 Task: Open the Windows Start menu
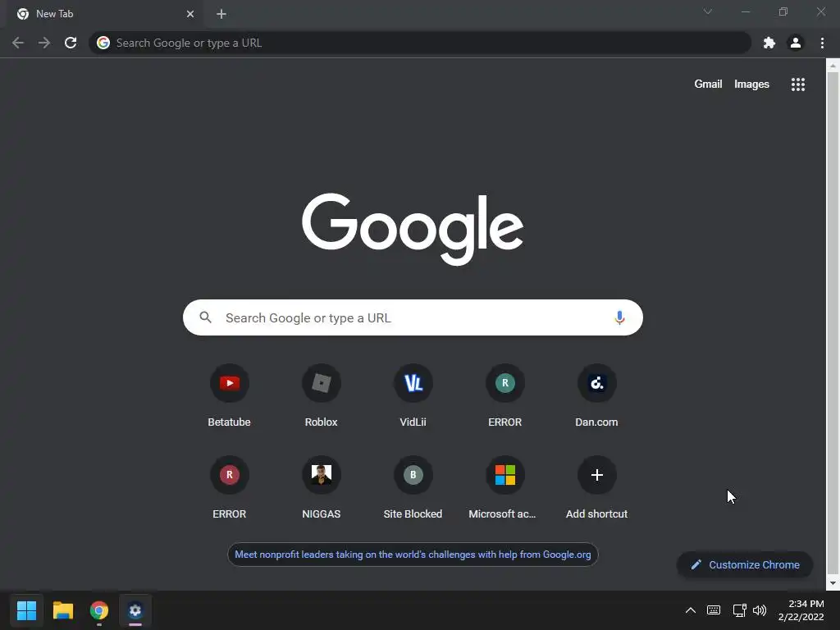click(x=26, y=610)
